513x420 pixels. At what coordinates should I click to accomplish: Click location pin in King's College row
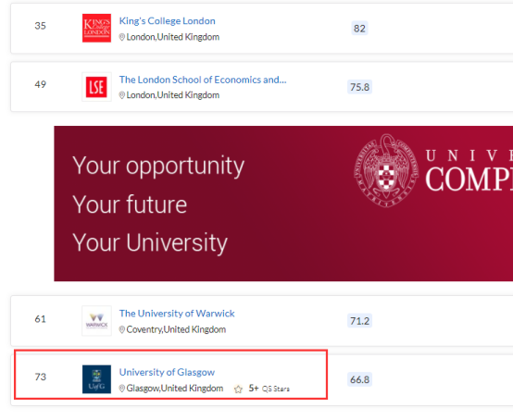pyautogui.click(x=121, y=37)
